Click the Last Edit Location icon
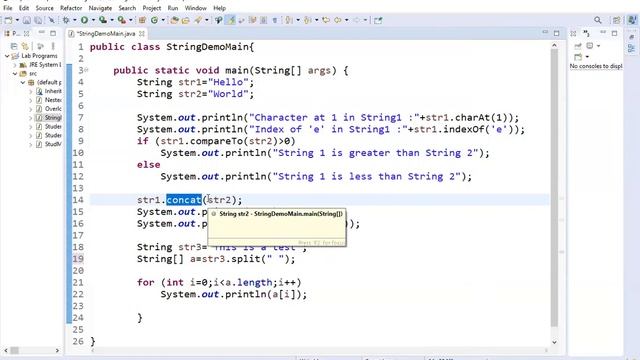The image size is (640, 360). [326, 20]
